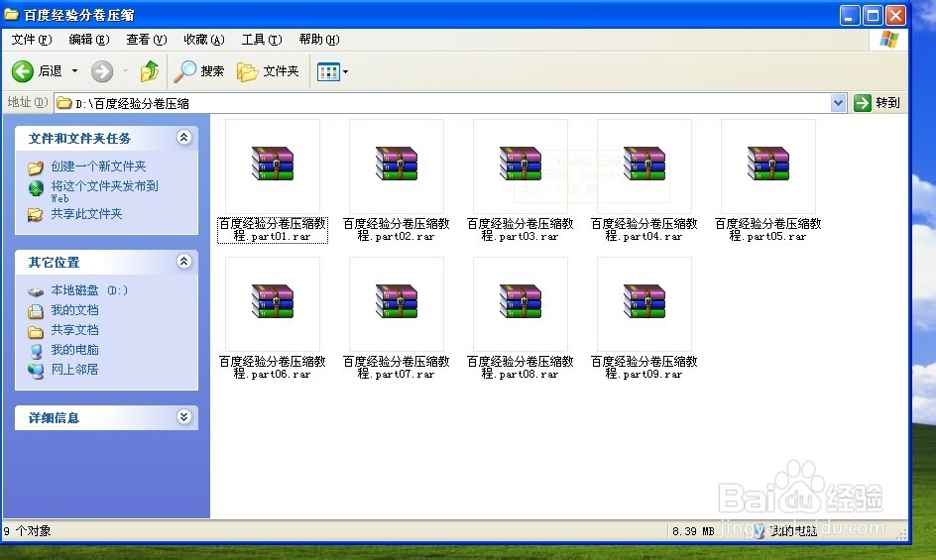This screenshot has width=936, height=560.
Task: Click the Shared Documents folder icon
Action: [x=36, y=331]
